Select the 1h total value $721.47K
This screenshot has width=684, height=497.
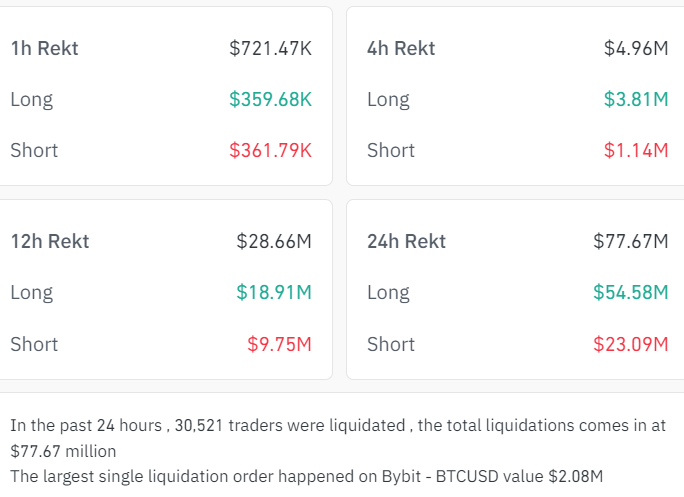click(x=270, y=48)
